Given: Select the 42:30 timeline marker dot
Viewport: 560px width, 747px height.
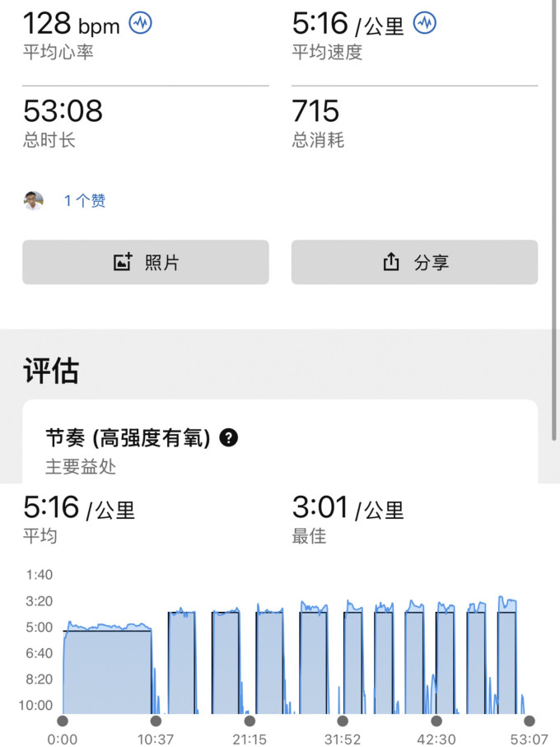Looking at the screenshot, I should click(436, 721).
